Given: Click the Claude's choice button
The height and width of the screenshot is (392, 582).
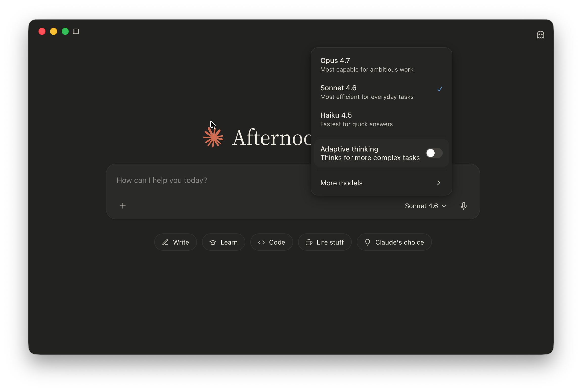Looking at the screenshot, I should point(394,242).
